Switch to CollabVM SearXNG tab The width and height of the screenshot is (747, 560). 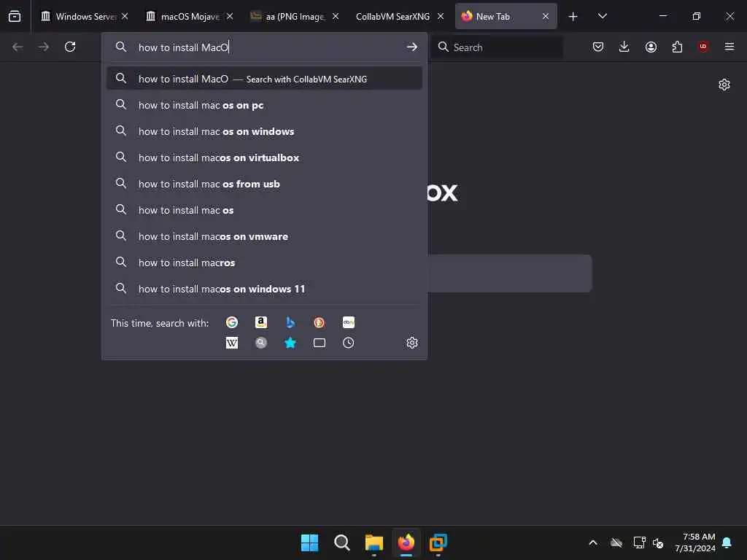(x=392, y=17)
